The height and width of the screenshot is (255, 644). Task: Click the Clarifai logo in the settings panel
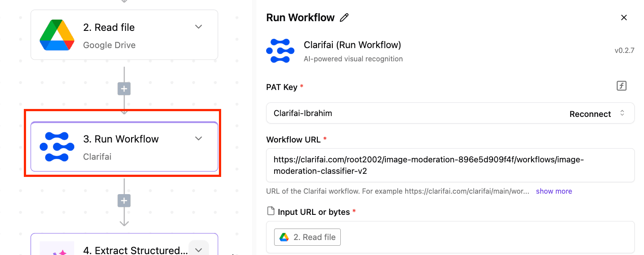280,51
